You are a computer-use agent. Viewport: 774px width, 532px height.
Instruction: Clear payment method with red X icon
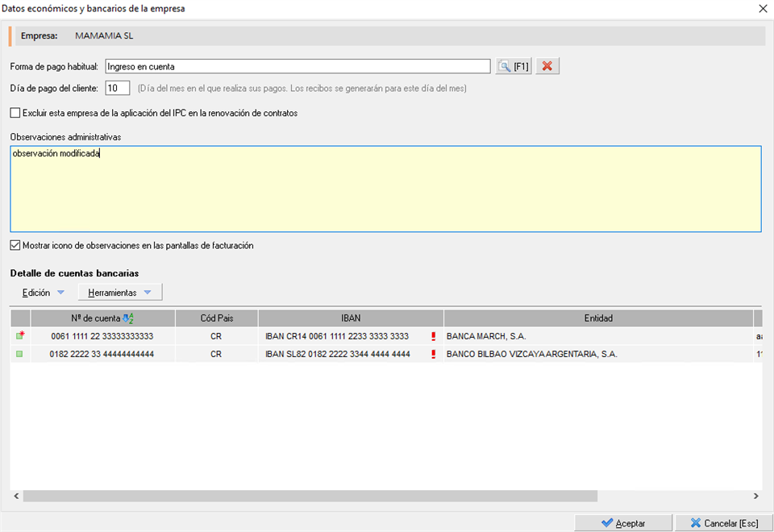[x=547, y=67]
